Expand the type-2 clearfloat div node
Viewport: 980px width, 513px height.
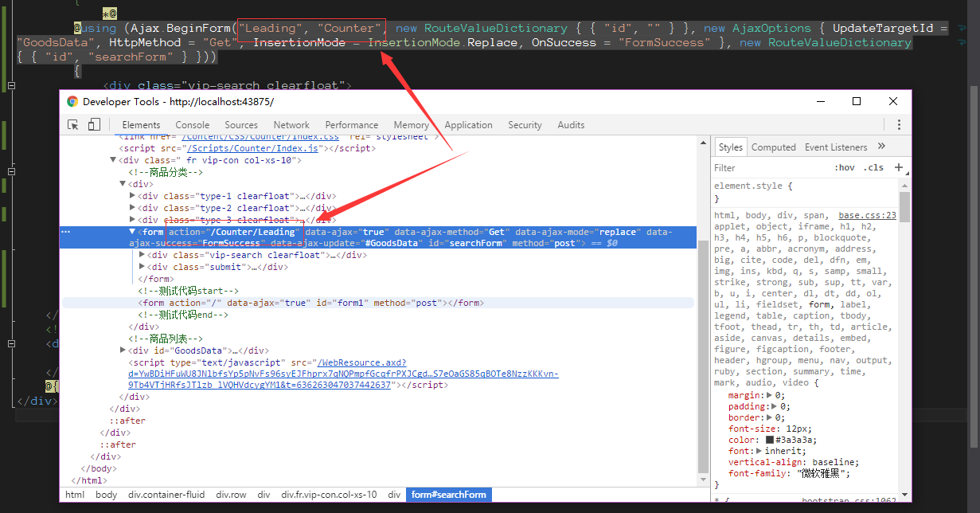[132, 208]
